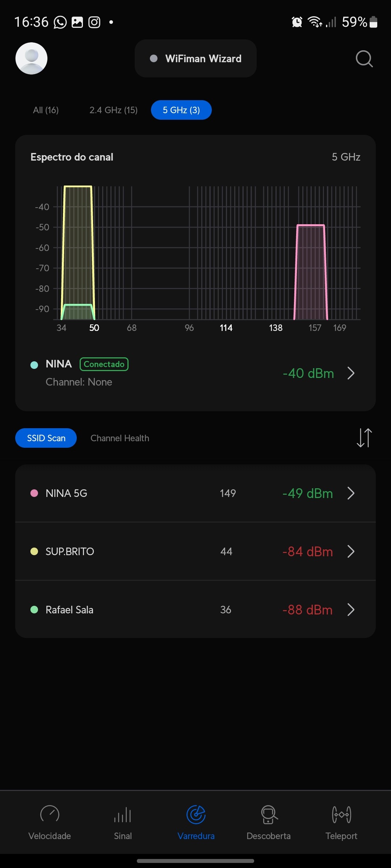Switch to the Channel Health tab
Image resolution: width=391 pixels, height=868 pixels.
tap(120, 438)
